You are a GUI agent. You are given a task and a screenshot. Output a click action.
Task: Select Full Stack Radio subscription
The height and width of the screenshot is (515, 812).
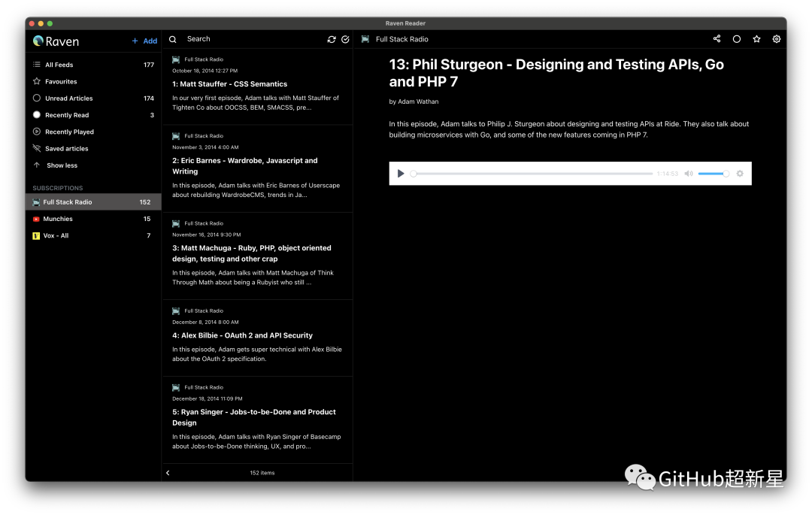(93, 202)
